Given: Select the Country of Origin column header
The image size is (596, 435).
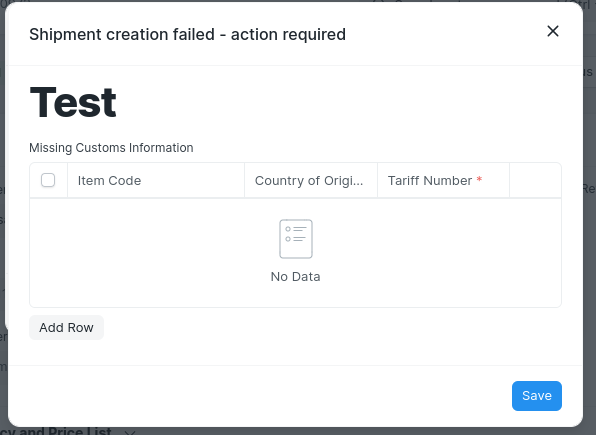Looking at the screenshot, I should [x=311, y=181].
